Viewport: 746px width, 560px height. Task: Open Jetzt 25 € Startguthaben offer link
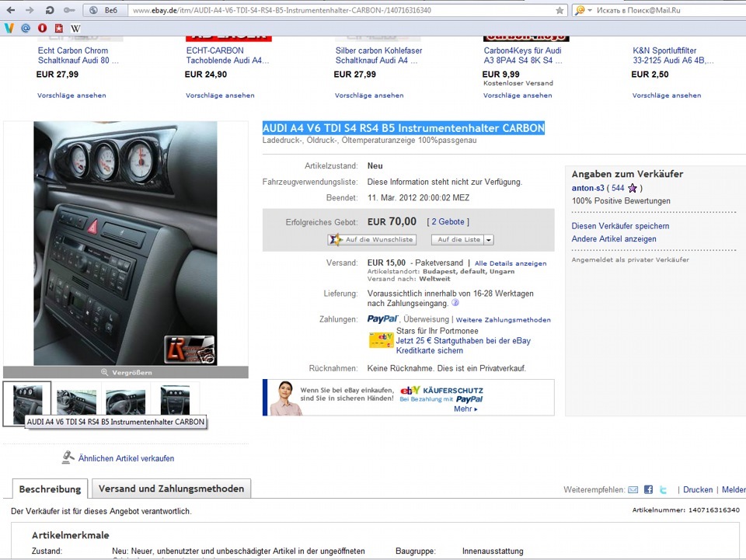click(x=463, y=346)
